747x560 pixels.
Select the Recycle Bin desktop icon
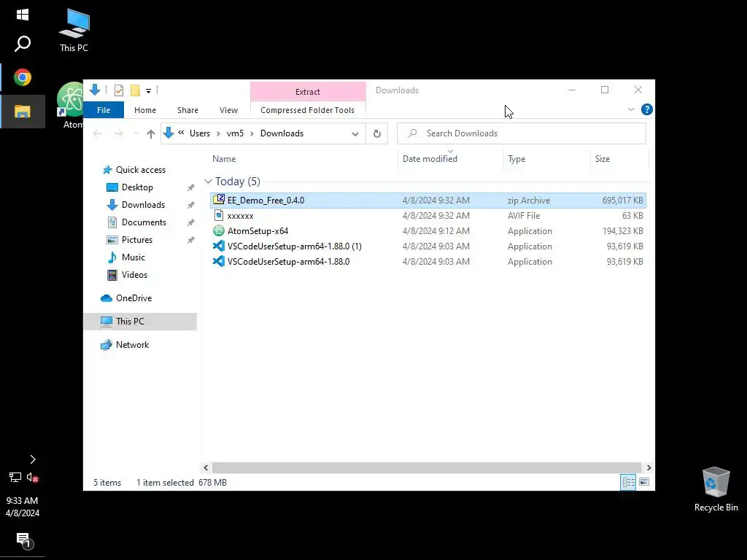click(716, 489)
